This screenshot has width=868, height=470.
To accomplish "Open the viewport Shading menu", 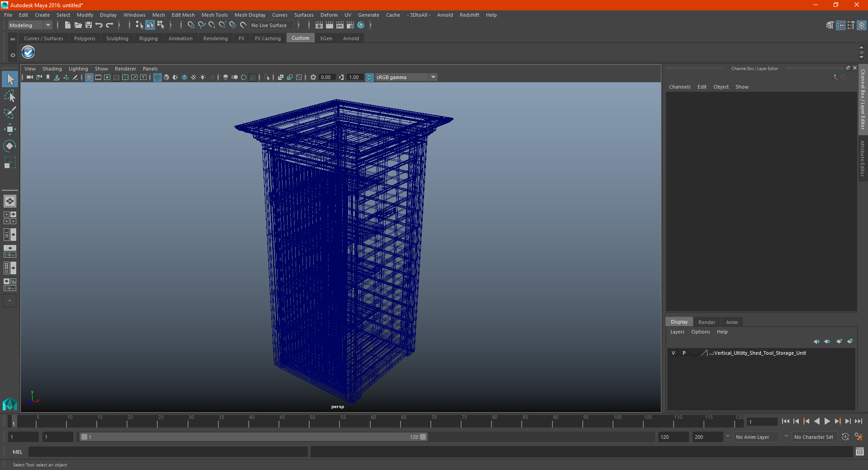I will 52,69.
